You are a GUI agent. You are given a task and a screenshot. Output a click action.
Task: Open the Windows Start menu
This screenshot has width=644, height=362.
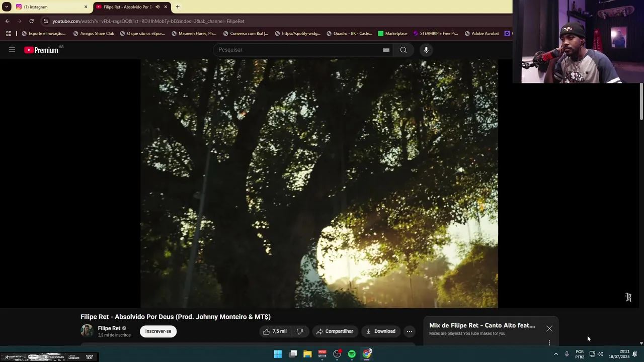[278, 354]
